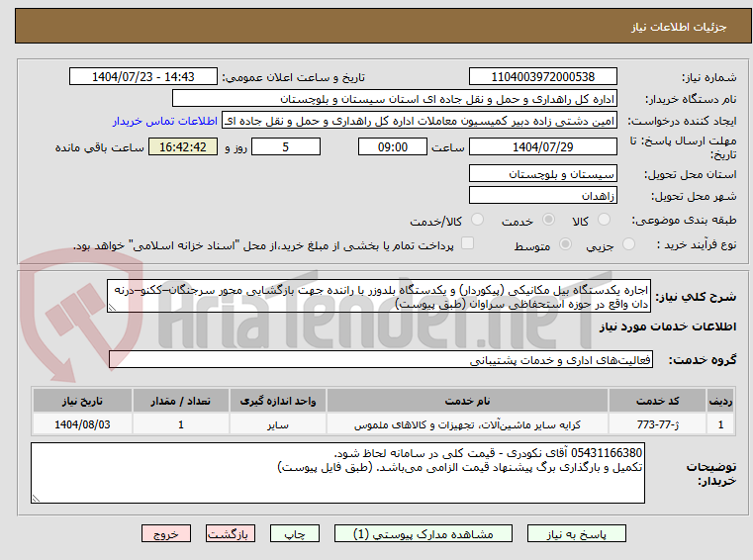
Task: Click the buyer organization name field
Action: pyautogui.click(x=394, y=99)
